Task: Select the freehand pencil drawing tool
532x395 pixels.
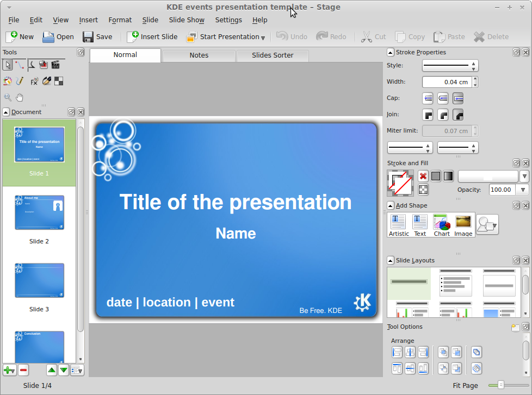Action: pos(20,81)
